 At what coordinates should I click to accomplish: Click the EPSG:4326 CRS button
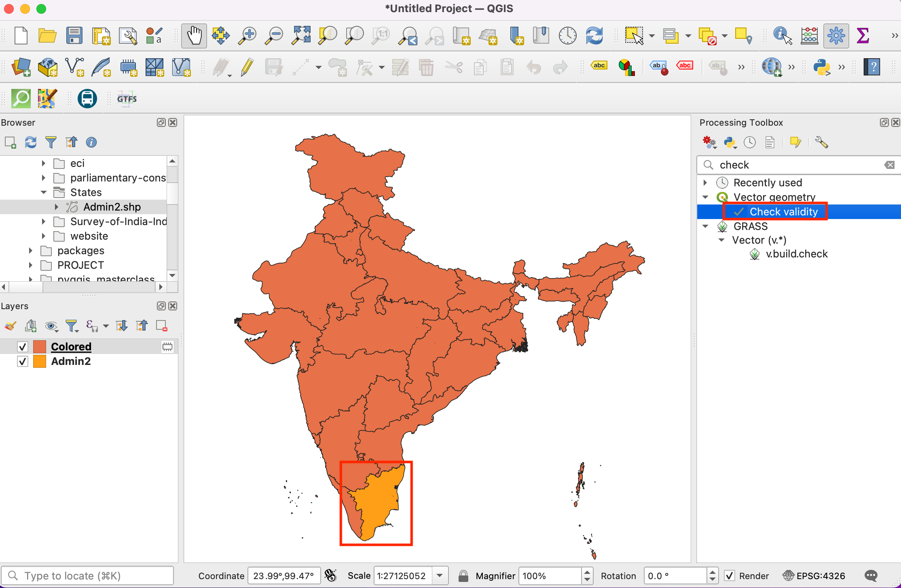[x=814, y=575]
